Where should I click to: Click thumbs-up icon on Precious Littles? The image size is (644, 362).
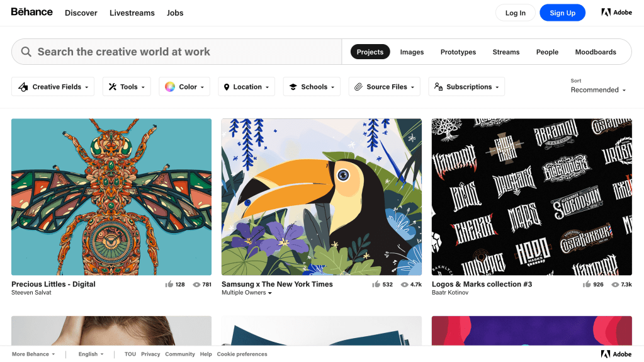[x=169, y=285]
